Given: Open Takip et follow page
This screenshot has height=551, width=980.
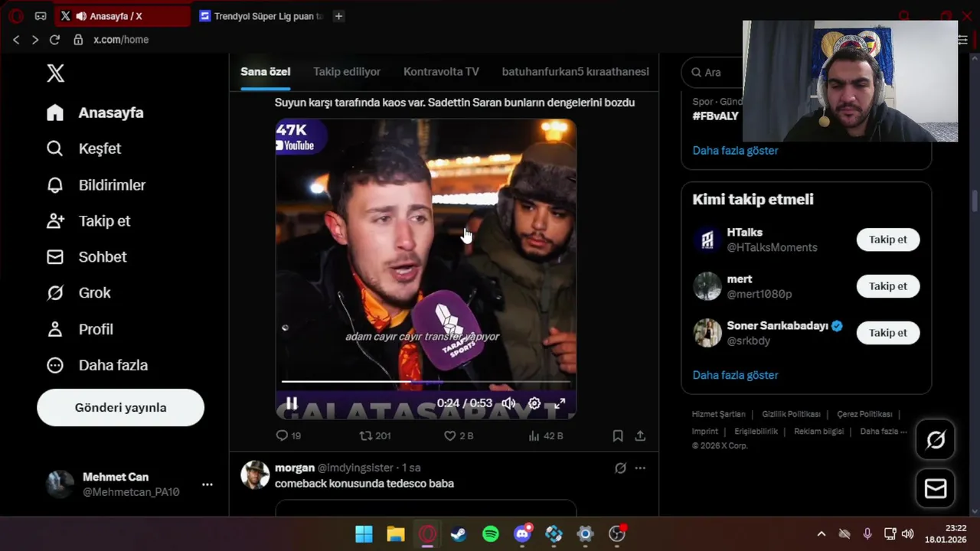Looking at the screenshot, I should (x=88, y=221).
